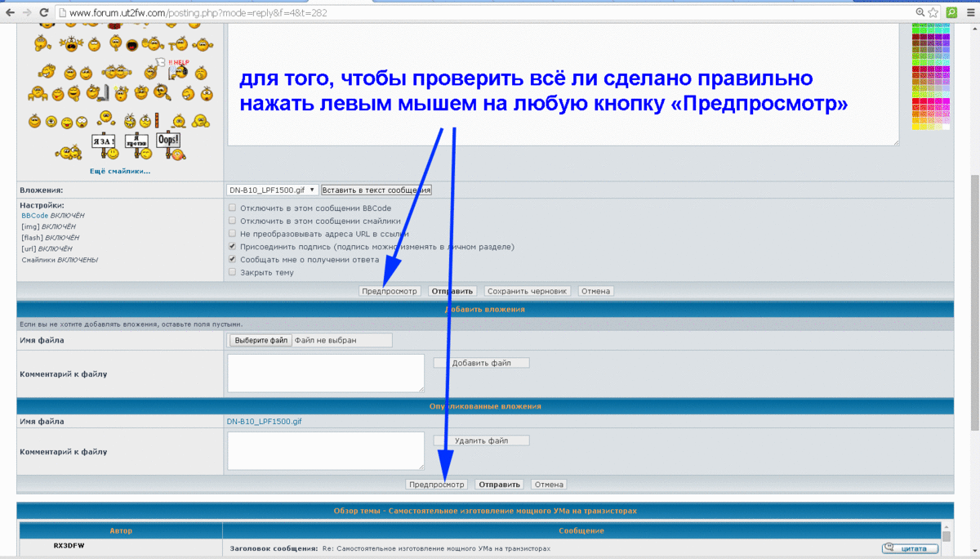The width and height of the screenshot is (980, 559).
Task: Click in the upper file comment text box
Action: (326, 373)
